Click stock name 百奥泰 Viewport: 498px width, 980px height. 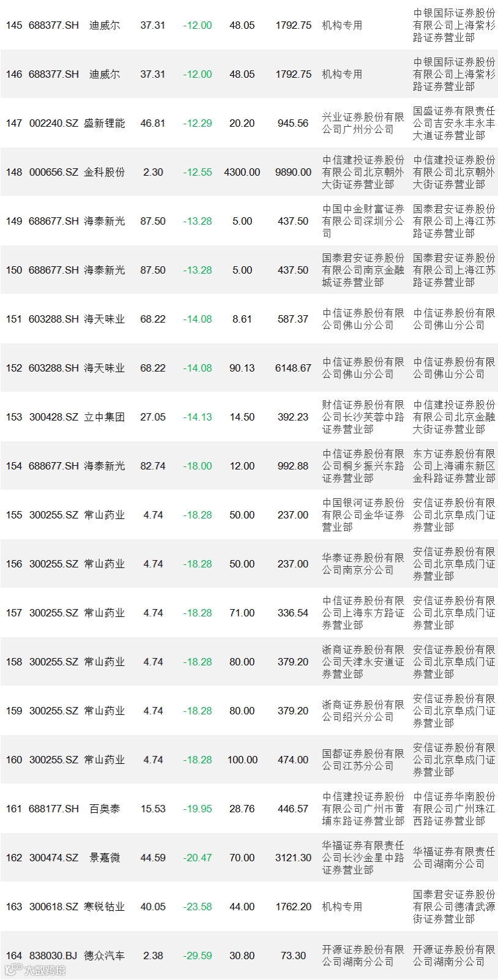pyautogui.click(x=105, y=809)
